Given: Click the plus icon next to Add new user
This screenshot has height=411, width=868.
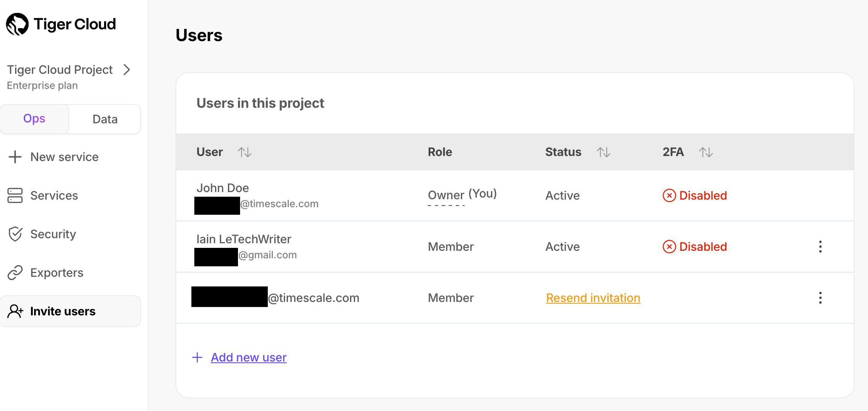Looking at the screenshot, I should (197, 357).
